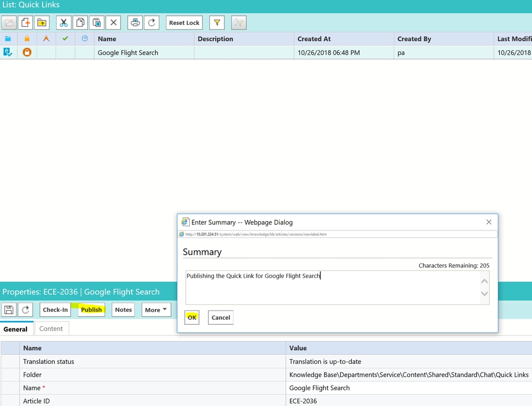Click the scissors cut icon
Screen dimensions: 532x406
coord(63,23)
